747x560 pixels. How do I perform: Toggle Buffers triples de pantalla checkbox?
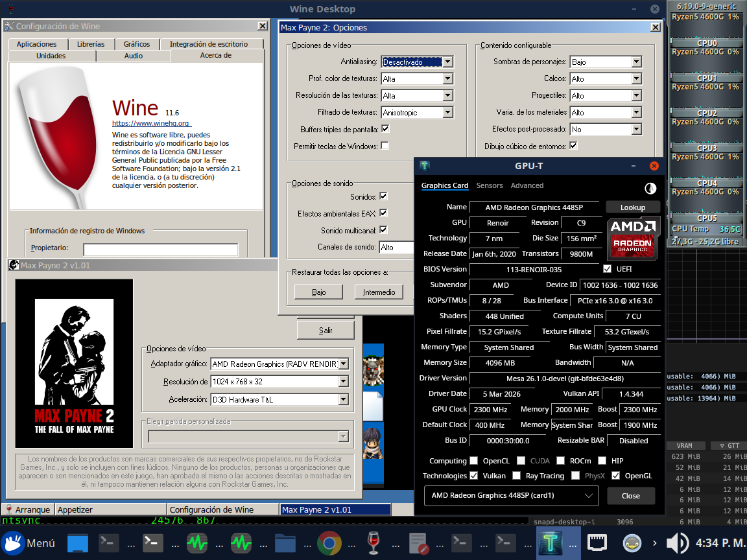coord(385,128)
